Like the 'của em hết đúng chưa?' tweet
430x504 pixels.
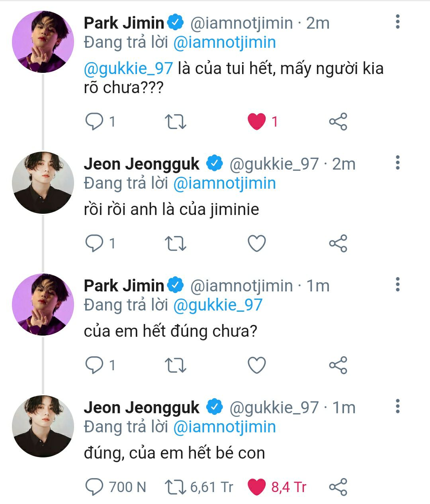click(257, 365)
